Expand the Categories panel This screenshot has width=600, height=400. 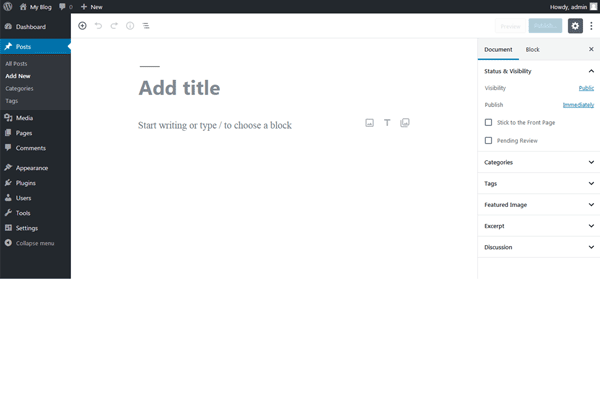click(x=537, y=162)
